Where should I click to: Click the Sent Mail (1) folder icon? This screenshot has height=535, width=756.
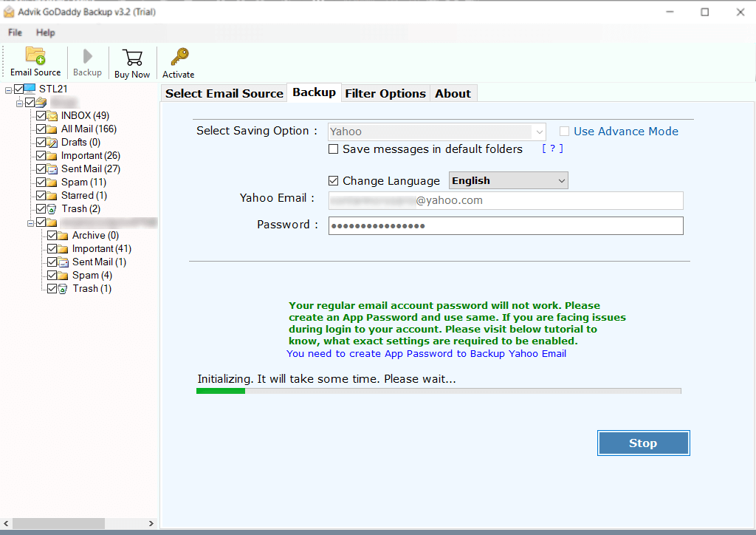click(x=63, y=262)
